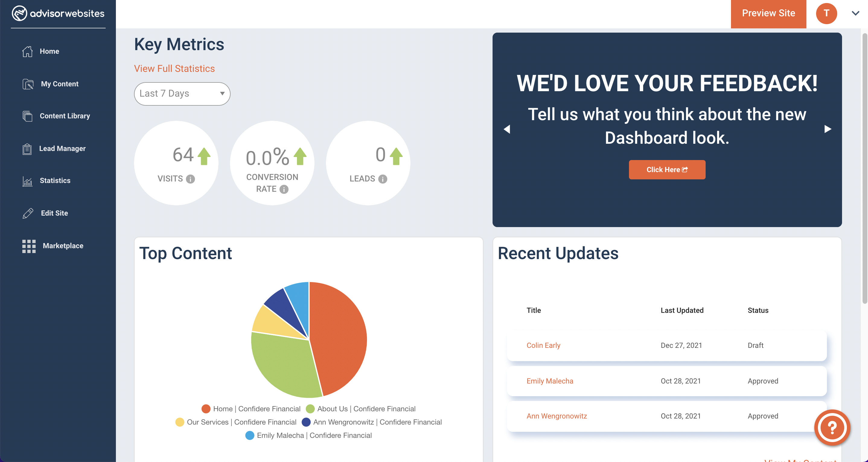
Task: Open My Content section
Action: 60,83
